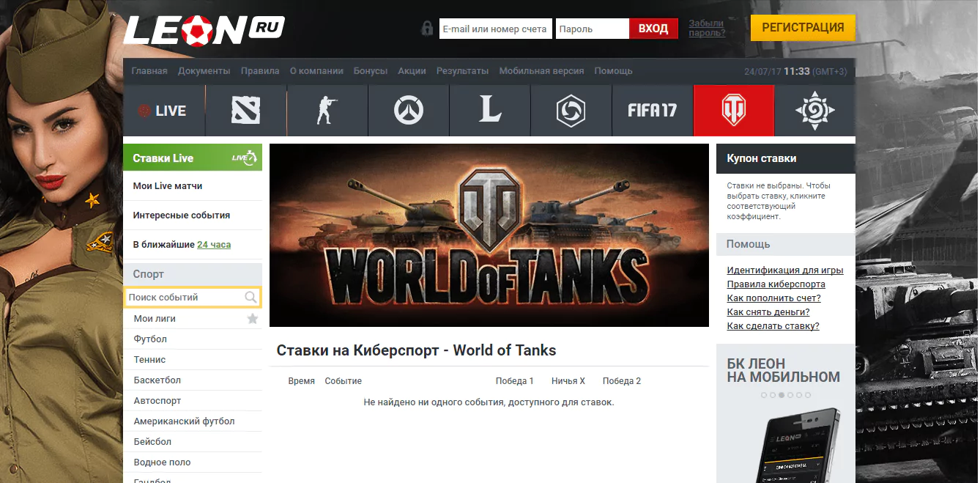Select the League of Legends icon

tap(490, 111)
